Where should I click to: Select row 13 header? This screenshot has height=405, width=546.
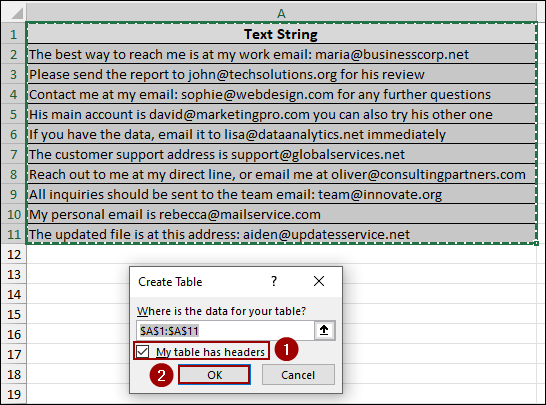[x=14, y=274]
